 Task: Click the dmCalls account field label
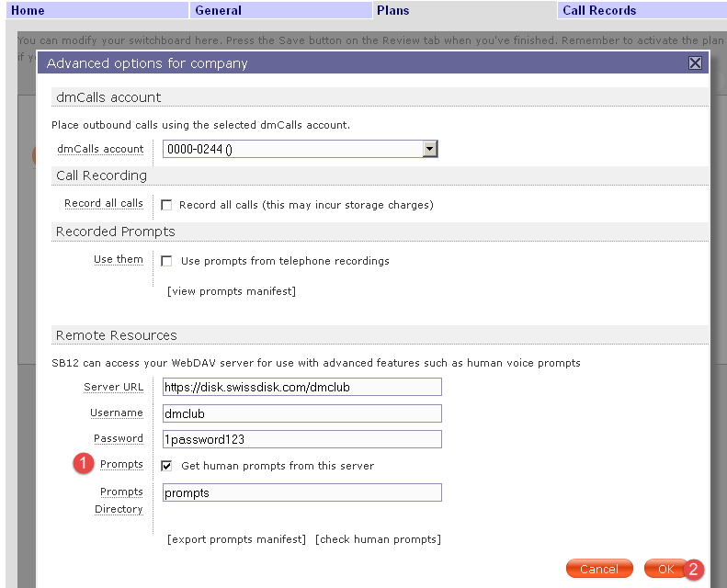point(100,149)
